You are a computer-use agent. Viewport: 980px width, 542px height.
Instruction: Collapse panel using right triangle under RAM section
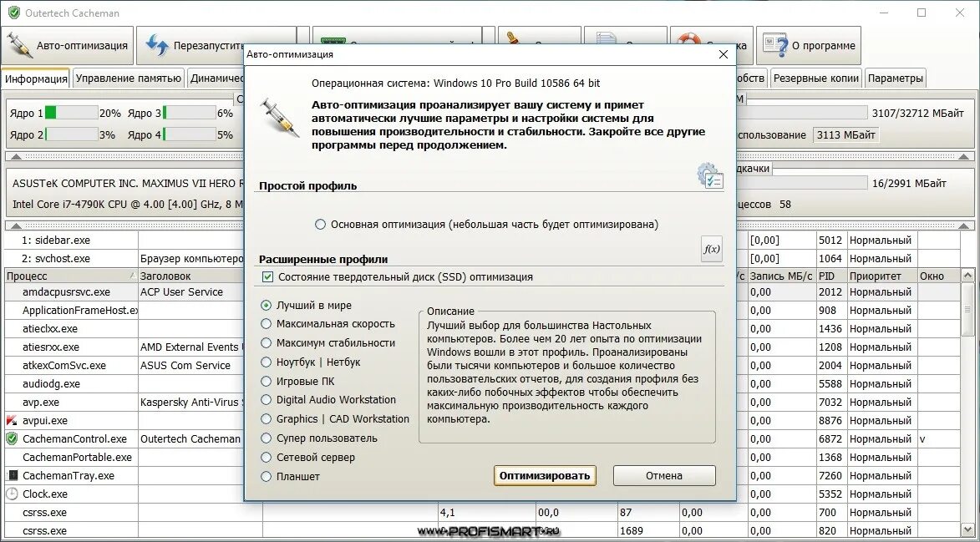[x=964, y=156]
